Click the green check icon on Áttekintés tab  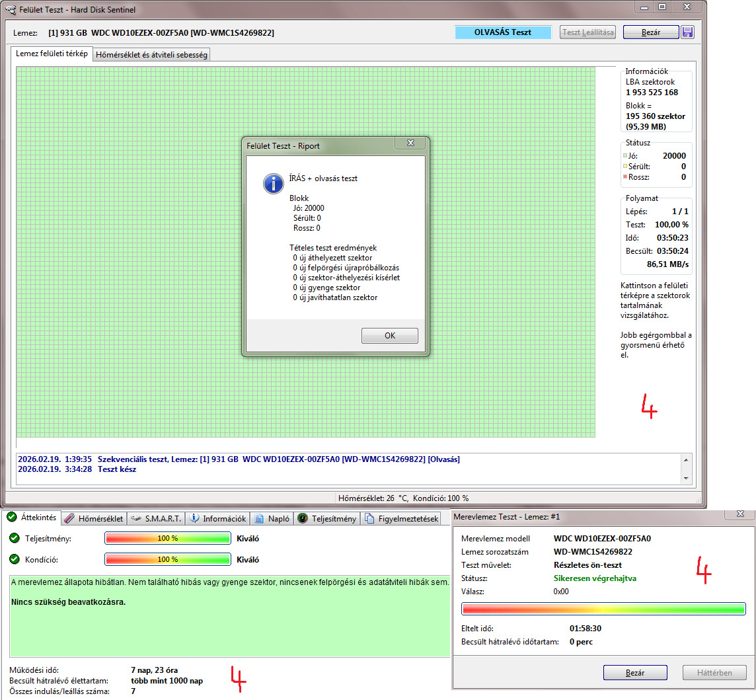(12, 517)
